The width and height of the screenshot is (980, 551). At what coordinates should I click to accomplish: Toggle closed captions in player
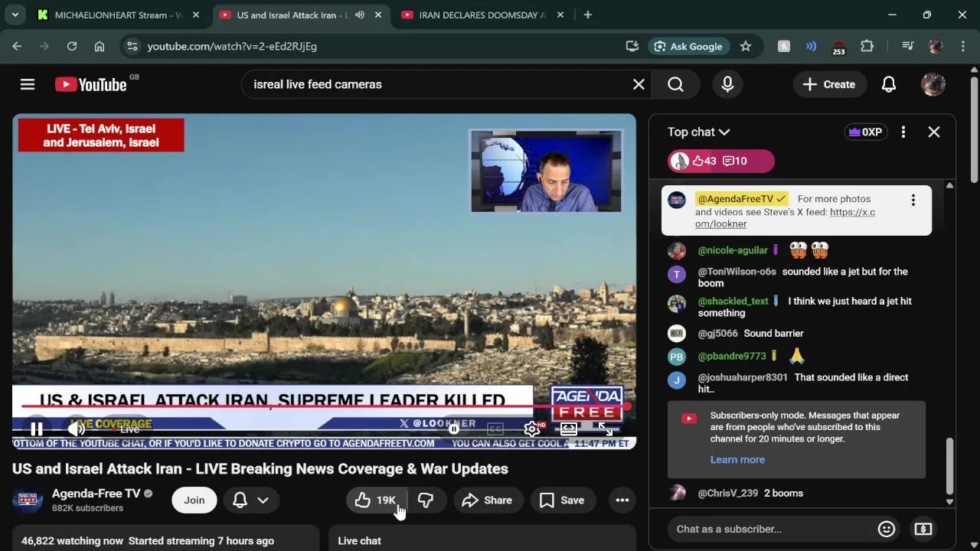point(495,429)
